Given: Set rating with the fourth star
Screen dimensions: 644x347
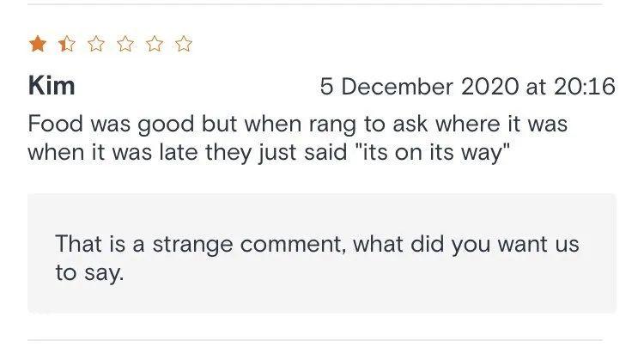Looking at the screenshot, I should click(125, 44).
